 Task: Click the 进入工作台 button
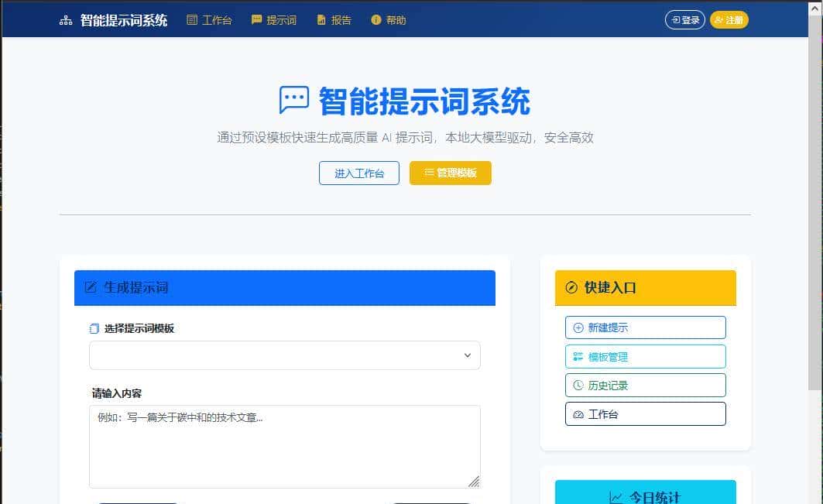point(358,173)
